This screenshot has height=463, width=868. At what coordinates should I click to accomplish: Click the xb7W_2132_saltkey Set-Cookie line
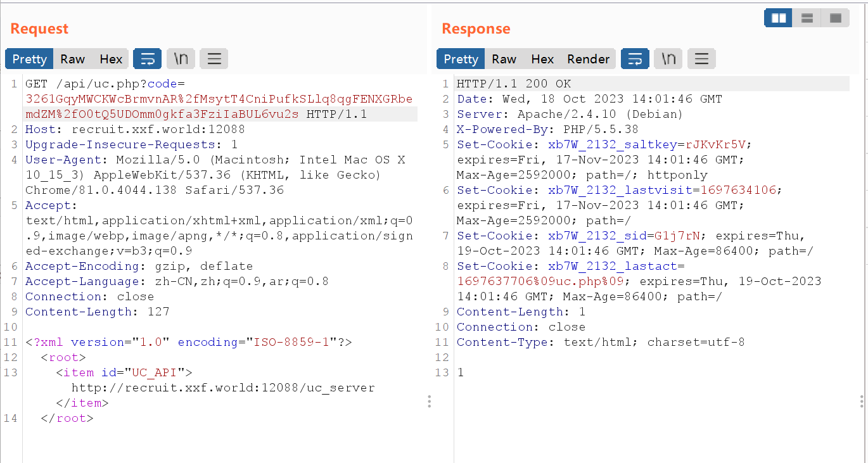[604, 160]
